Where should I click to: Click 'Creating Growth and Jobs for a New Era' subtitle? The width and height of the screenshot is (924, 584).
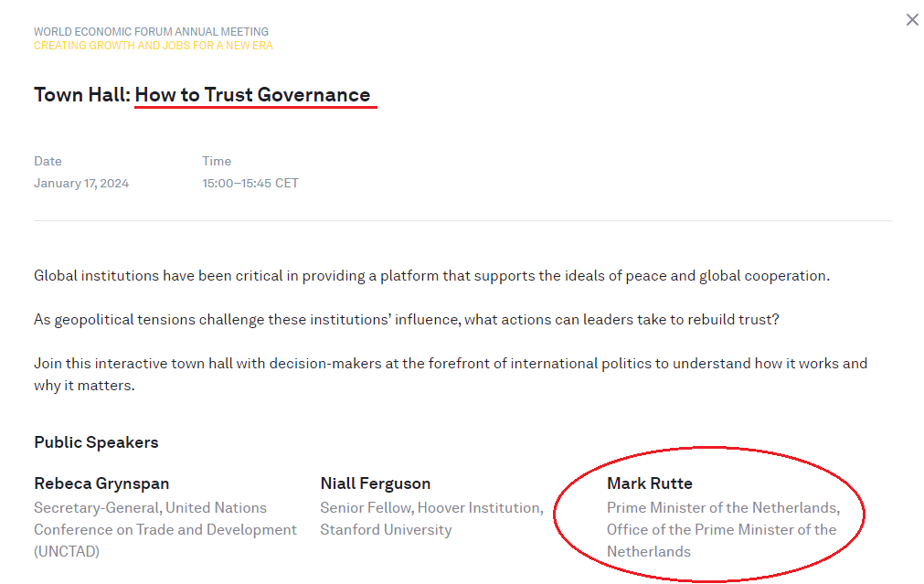(154, 46)
